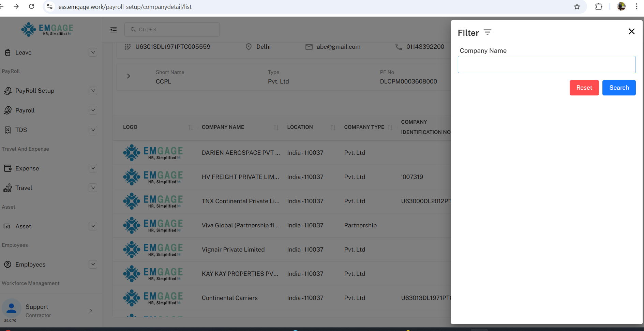The height and width of the screenshot is (331, 644).
Task: Sort the Location column
Action: pos(333,127)
